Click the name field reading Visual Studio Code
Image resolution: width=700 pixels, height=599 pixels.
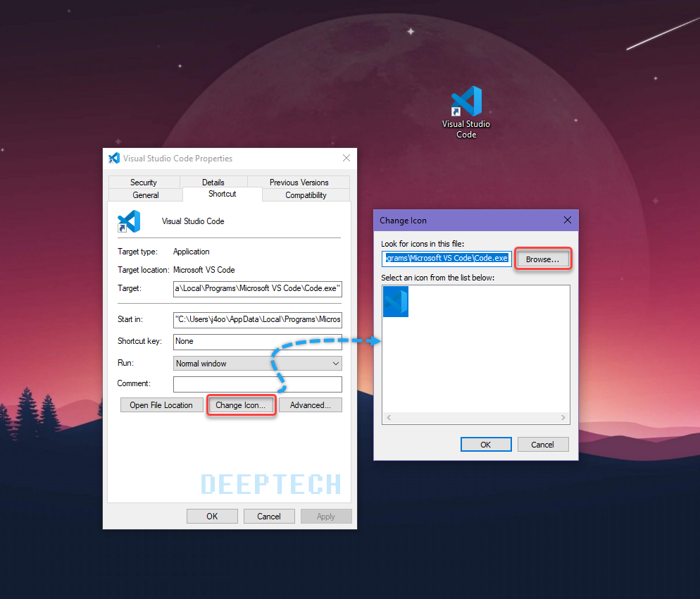point(193,221)
